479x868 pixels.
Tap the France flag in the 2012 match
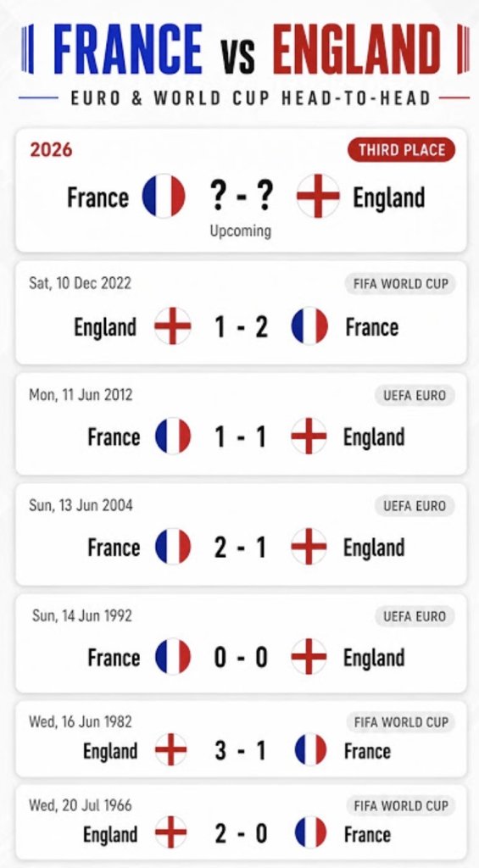173,437
